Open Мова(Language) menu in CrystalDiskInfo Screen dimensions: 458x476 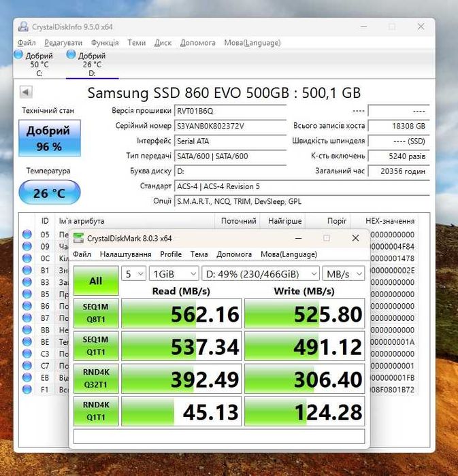pos(252,42)
